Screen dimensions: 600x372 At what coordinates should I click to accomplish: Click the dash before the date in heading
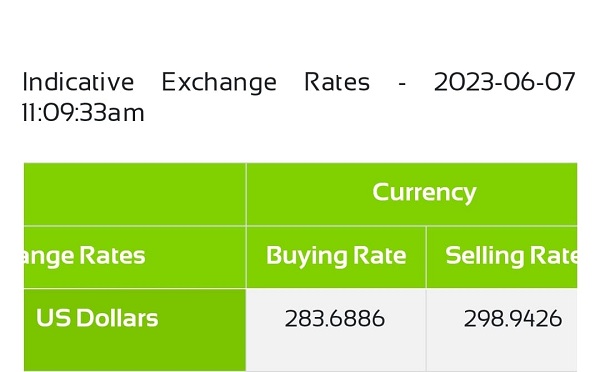(402, 83)
